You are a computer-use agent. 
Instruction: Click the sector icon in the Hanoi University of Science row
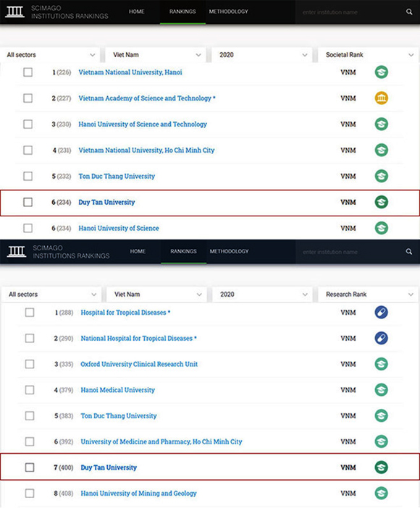[x=382, y=228]
